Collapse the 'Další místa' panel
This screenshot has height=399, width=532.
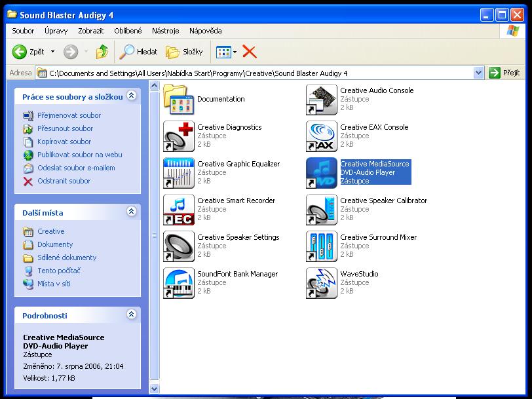coord(131,212)
